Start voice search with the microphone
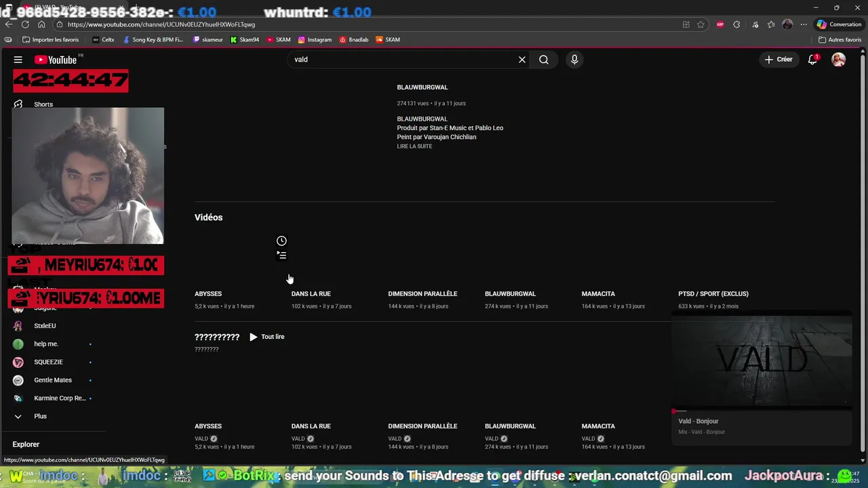The width and height of the screenshot is (868, 488). (x=574, y=60)
